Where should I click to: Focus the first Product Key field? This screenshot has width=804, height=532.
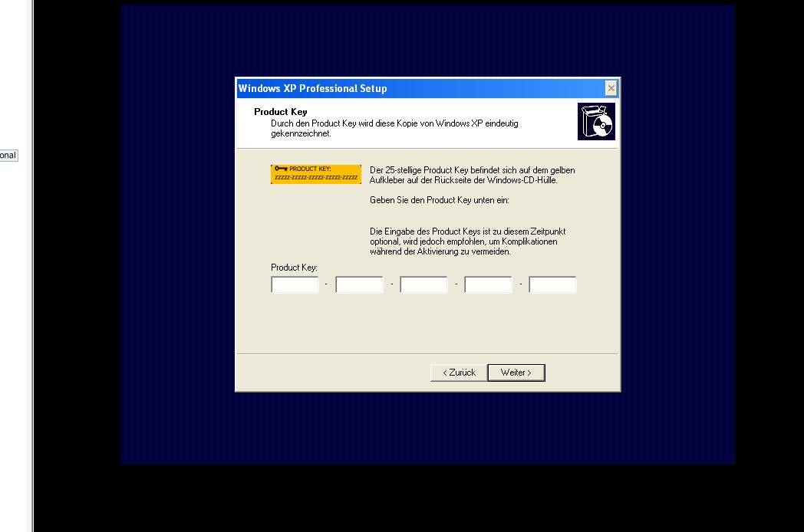[295, 284]
